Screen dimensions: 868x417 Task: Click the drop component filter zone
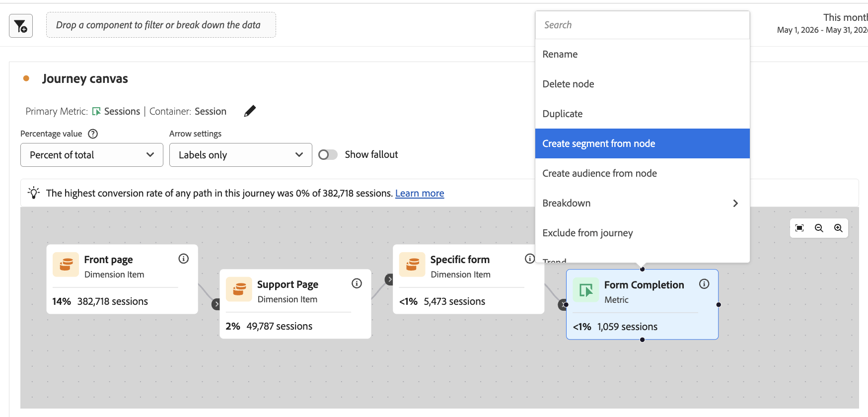161,25
